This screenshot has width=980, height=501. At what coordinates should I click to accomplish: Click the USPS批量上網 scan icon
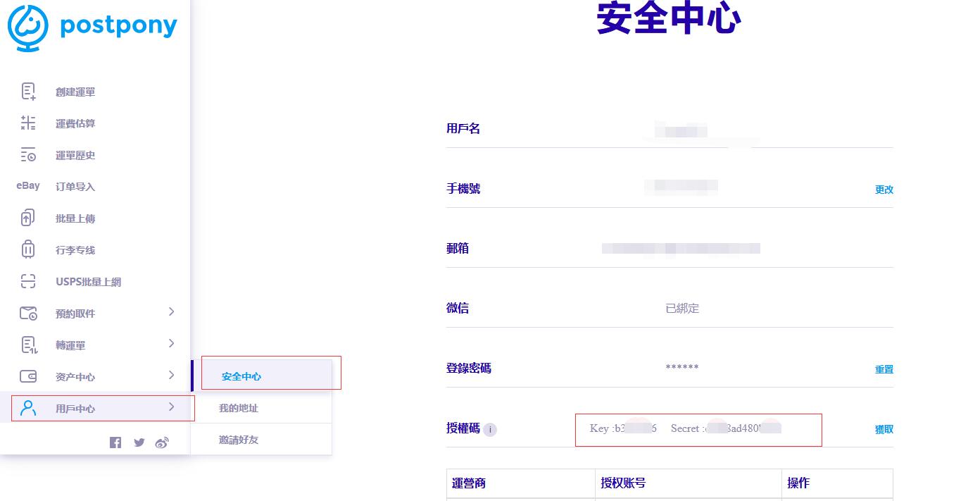28,282
